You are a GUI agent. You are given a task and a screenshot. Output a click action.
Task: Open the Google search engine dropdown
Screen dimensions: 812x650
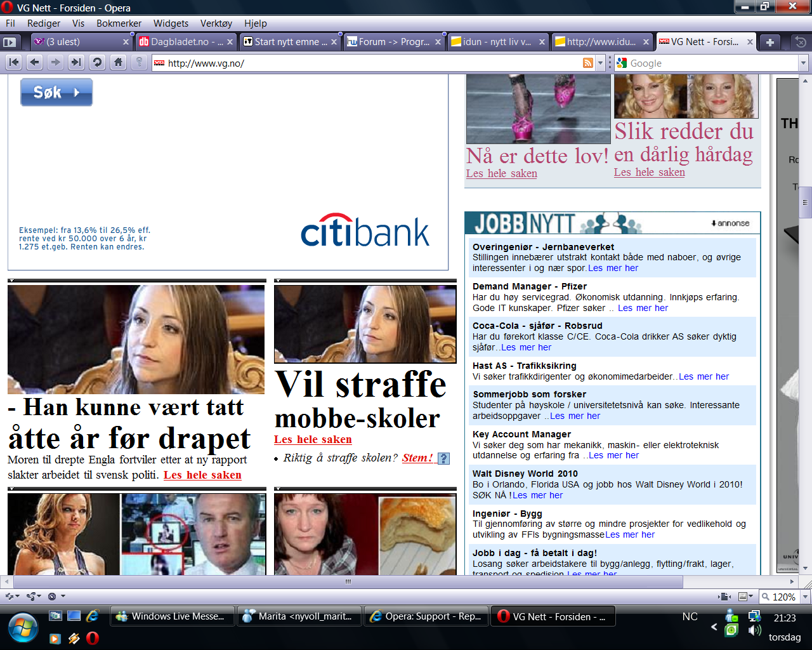pos(804,63)
